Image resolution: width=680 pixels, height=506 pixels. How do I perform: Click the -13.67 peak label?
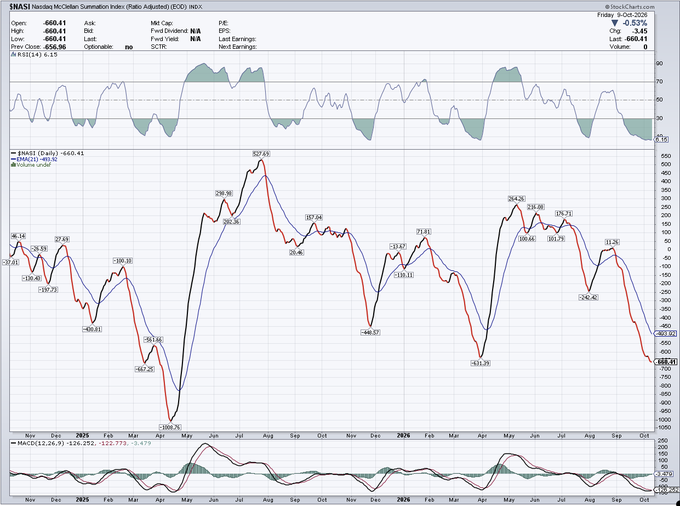point(398,246)
